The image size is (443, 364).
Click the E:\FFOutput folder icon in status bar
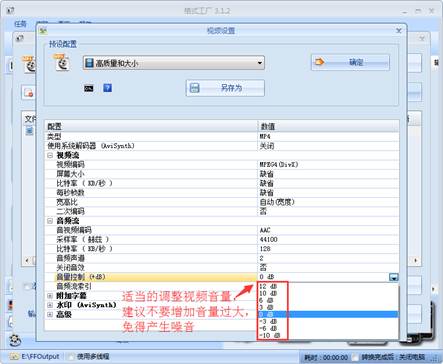pos(14,357)
